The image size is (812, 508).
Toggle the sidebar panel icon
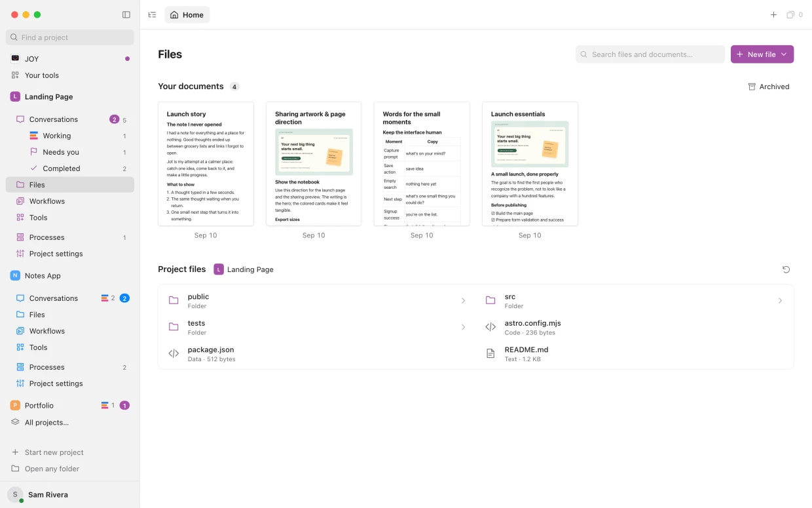(126, 14)
